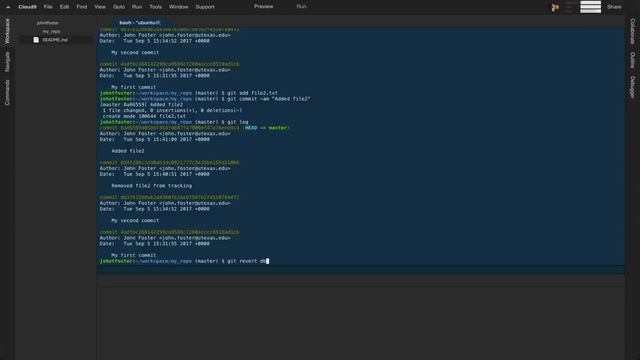
Task: Open the Debugger panel tab
Action: pyautogui.click(x=632, y=87)
